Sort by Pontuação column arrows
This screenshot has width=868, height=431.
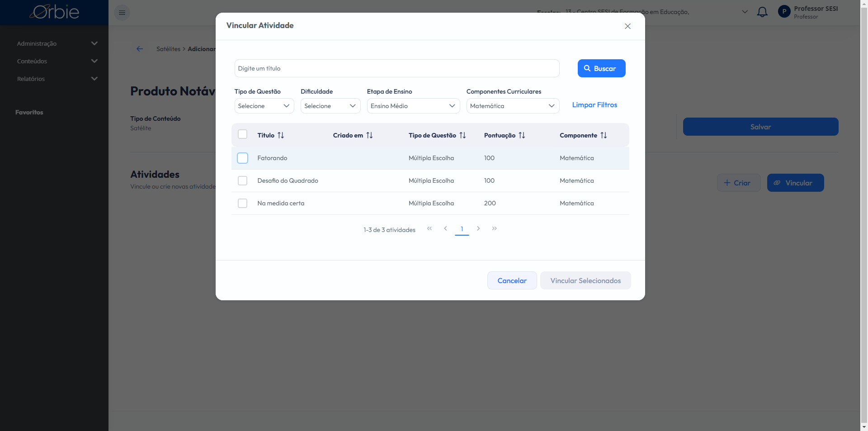[522, 135]
